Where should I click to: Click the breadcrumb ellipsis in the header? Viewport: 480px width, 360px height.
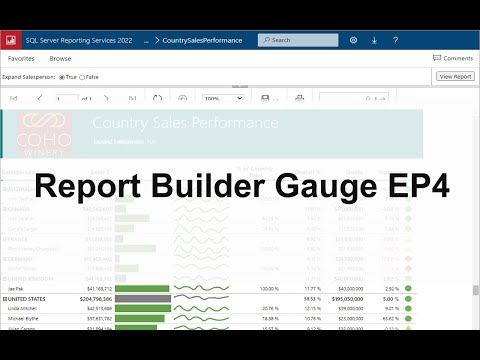[x=146, y=41]
